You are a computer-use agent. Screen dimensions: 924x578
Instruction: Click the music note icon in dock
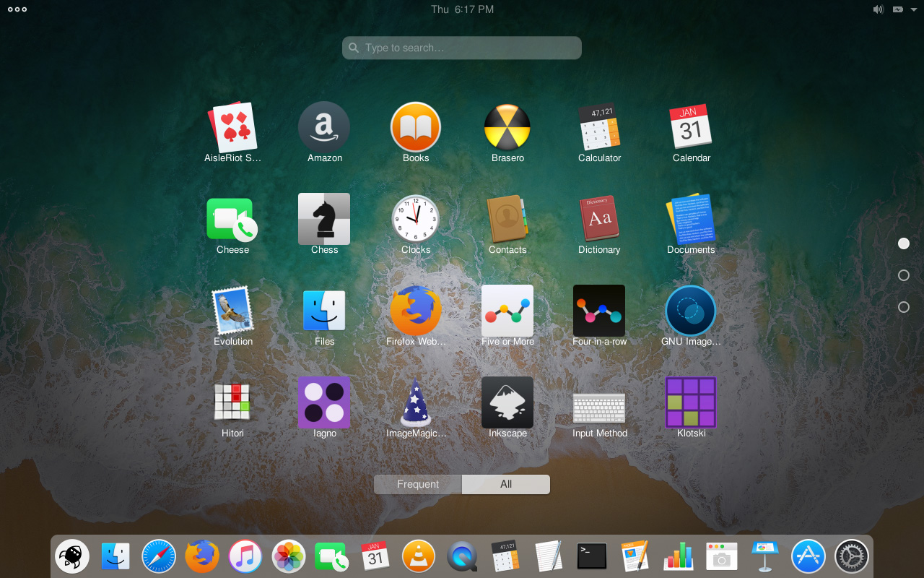[245, 556]
